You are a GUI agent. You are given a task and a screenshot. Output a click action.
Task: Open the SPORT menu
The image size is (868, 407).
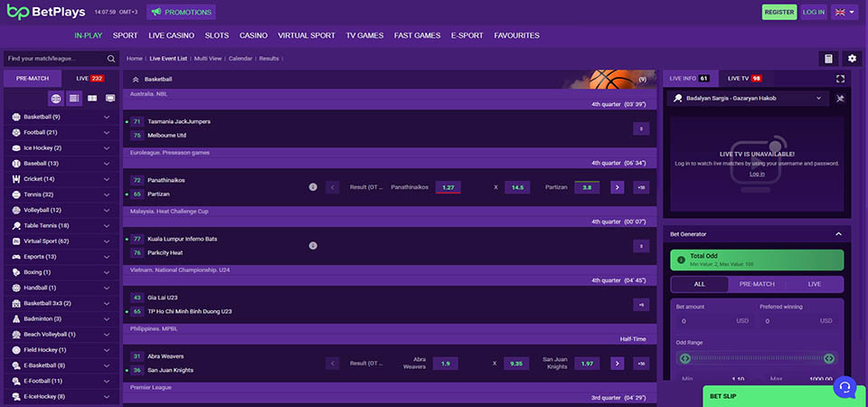click(125, 35)
